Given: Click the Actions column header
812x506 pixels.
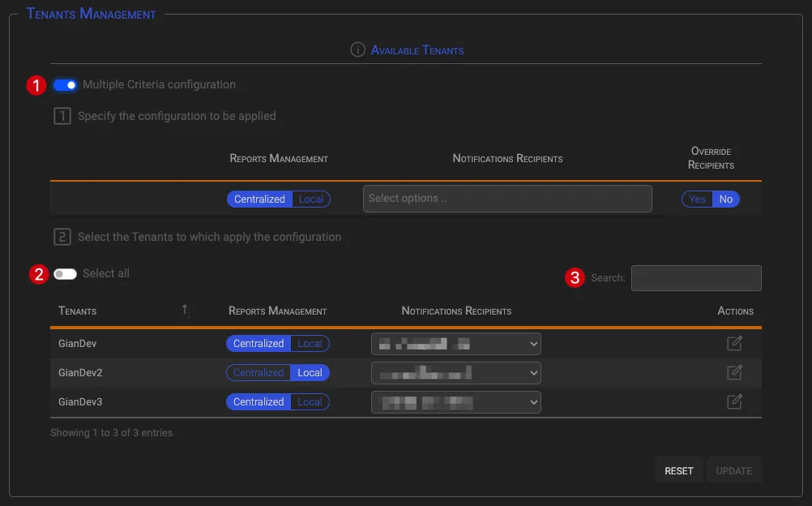Looking at the screenshot, I should [x=735, y=311].
